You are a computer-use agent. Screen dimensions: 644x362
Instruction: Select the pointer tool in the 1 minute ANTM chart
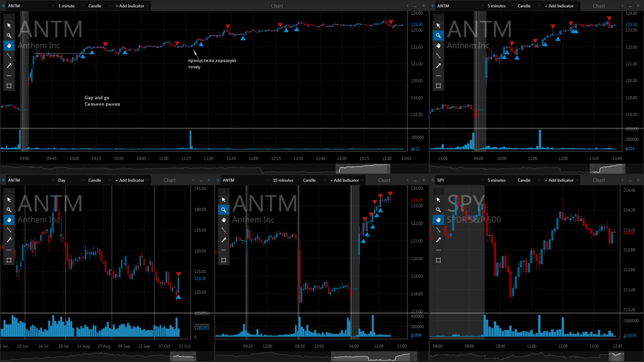point(9,25)
